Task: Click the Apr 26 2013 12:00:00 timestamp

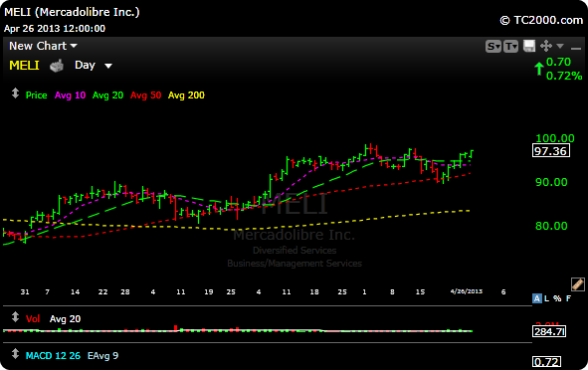Action: 55,29
